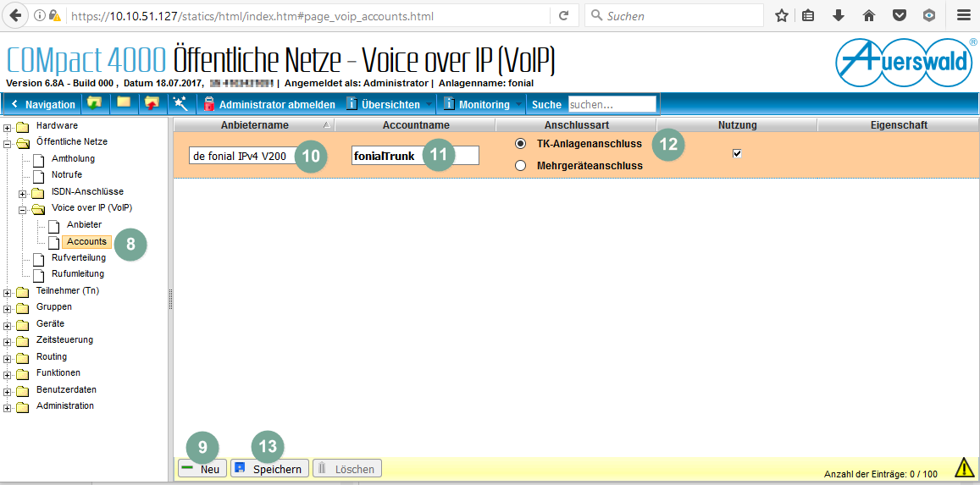
Task: Expand the Funktionen tree node
Action: (x=8, y=374)
